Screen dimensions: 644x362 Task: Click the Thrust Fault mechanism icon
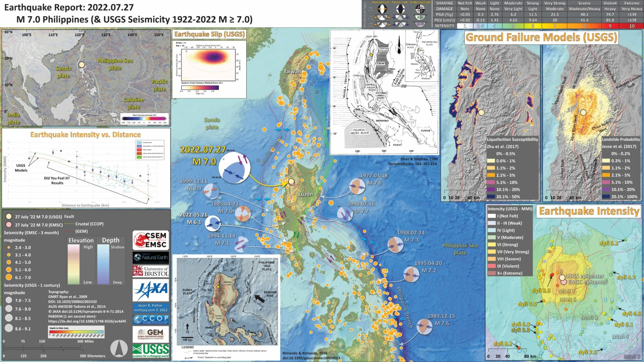pos(400,9)
